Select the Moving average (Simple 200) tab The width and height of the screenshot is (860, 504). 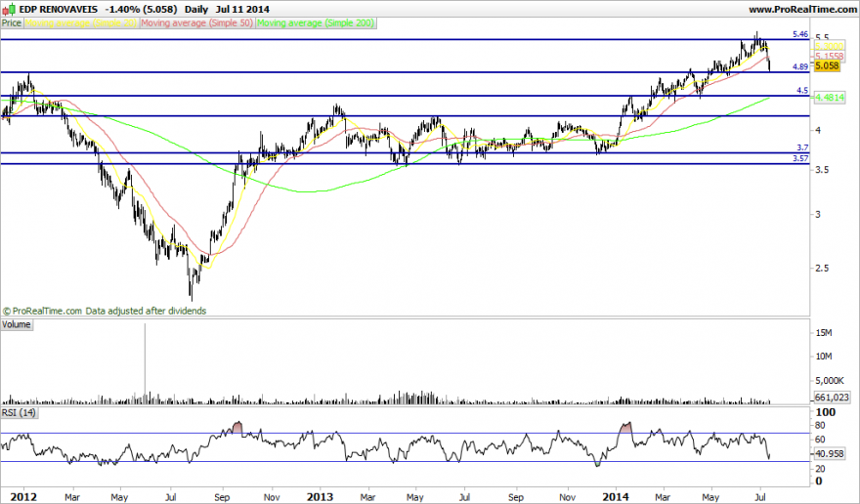(x=316, y=23)
